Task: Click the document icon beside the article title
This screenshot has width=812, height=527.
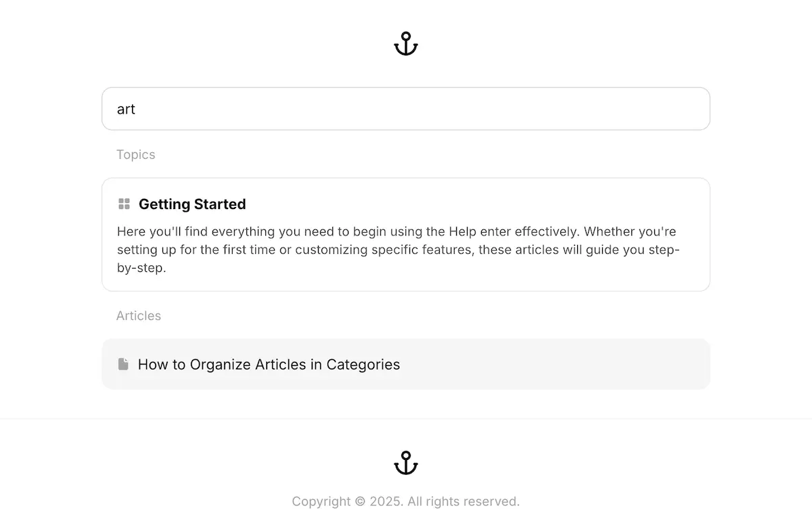Action: click(x=123, y=365)
